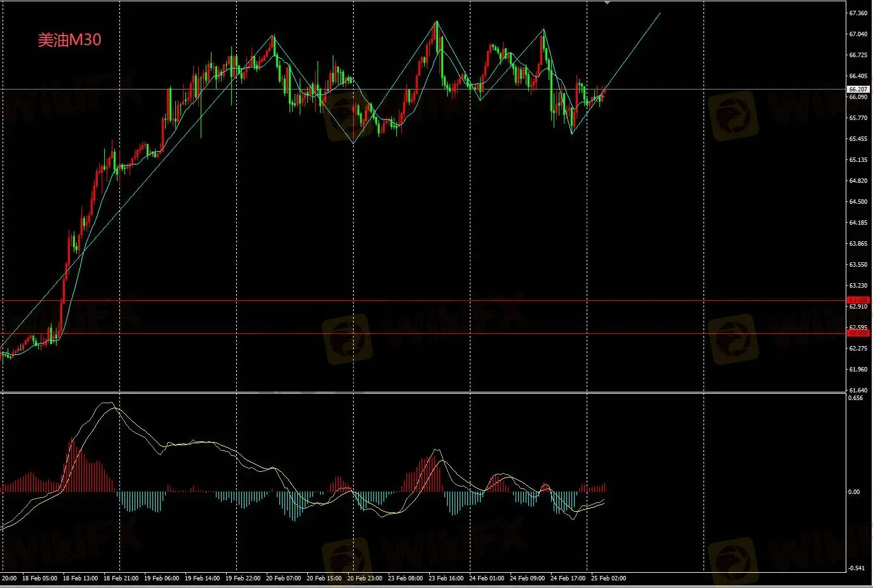The image size is (873, 588).
Task: Click the red chart title 美油M30
Action: tap(69, 40)
